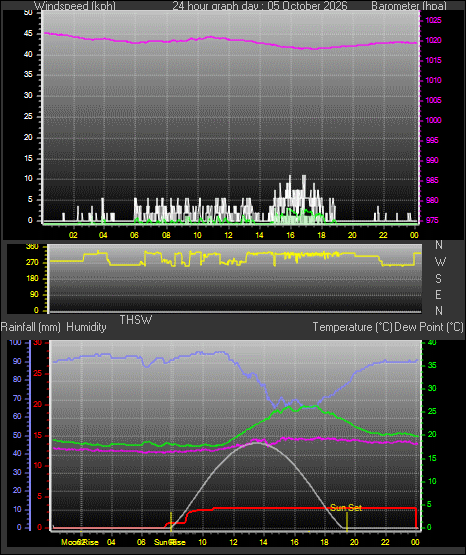Select the 1000 value on barometer axis
The width and height of the screenshot is (466, 555).
pos(433,120)
